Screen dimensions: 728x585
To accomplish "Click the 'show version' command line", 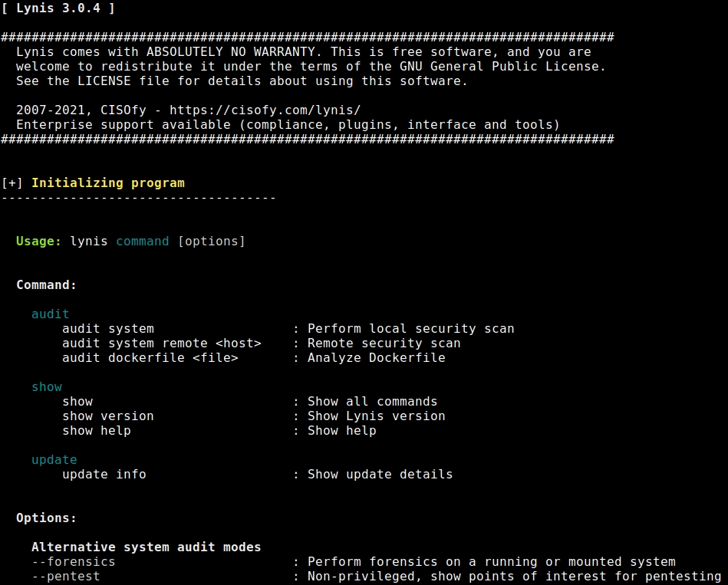I will click(x=107, y=416).
